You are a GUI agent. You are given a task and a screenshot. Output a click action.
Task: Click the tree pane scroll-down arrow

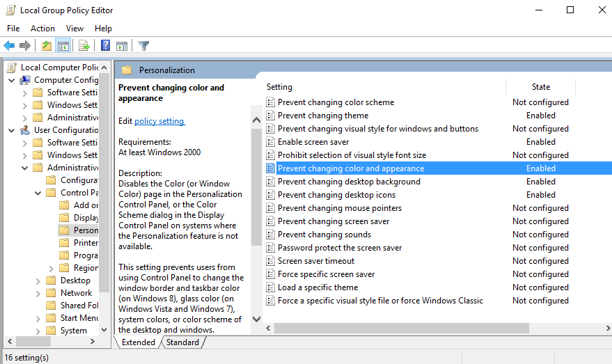click(104, 330)
